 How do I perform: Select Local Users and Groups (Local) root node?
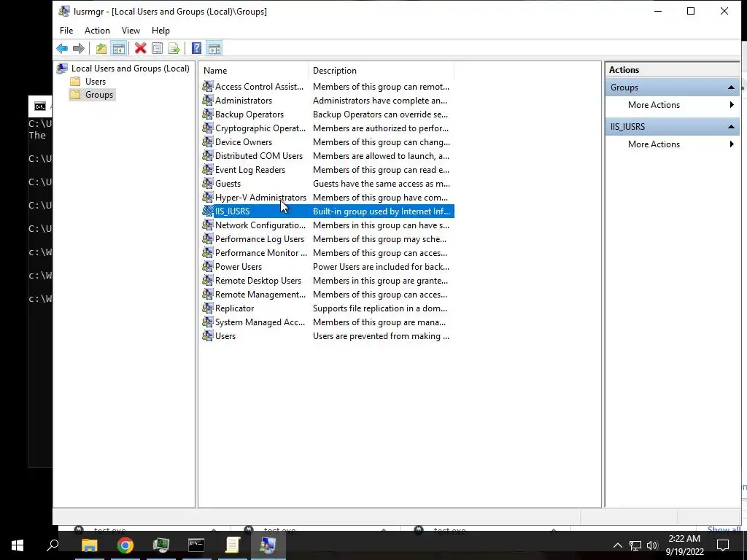point(130,69)
